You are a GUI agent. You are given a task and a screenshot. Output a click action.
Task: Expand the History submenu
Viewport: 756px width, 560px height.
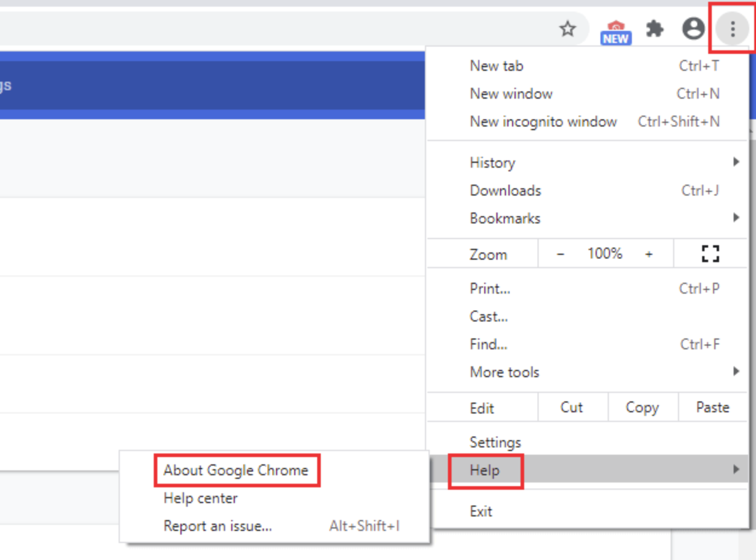[587, 162]
